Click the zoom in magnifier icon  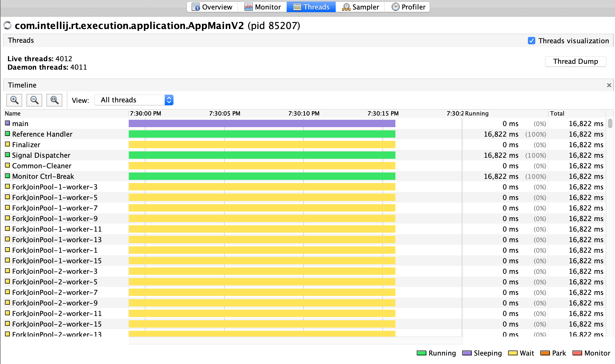[14, 100]
